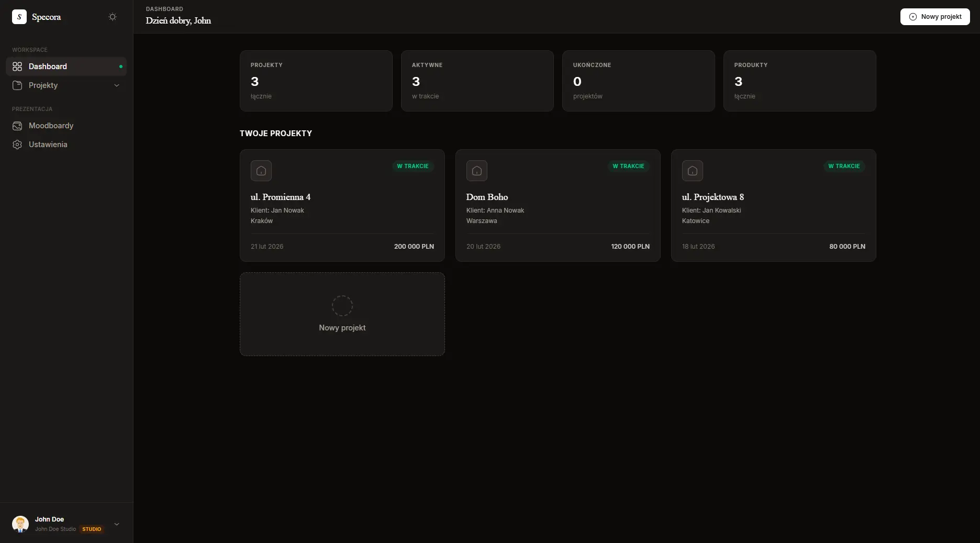The image size is (980, 543).
Task: Click the Projekty folder icon
Action: pos(17,85)
